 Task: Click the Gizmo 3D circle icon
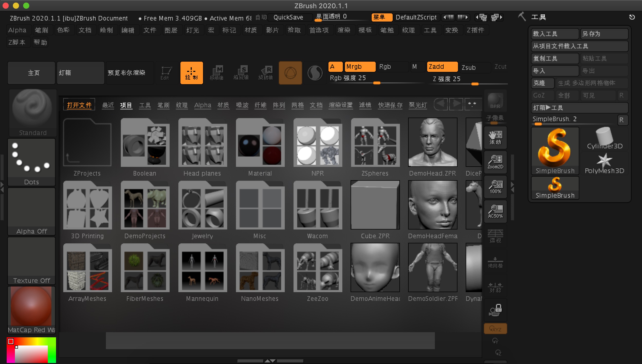(x=290, y=73)
